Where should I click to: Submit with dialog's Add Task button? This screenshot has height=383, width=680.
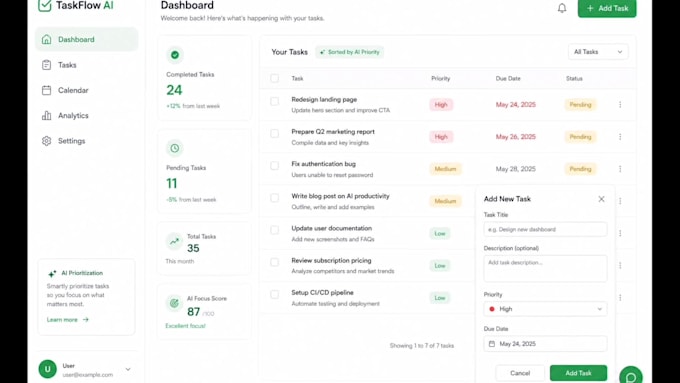(578, 373)
